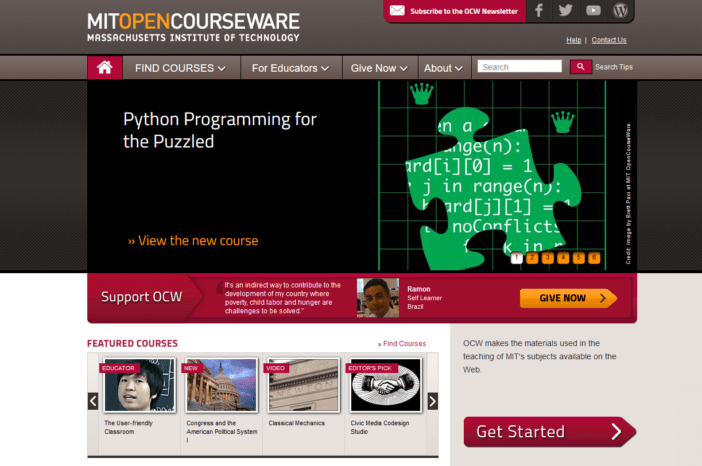
Task: Select carousel slide 4 indicator
Action: (x=563, y=258)
